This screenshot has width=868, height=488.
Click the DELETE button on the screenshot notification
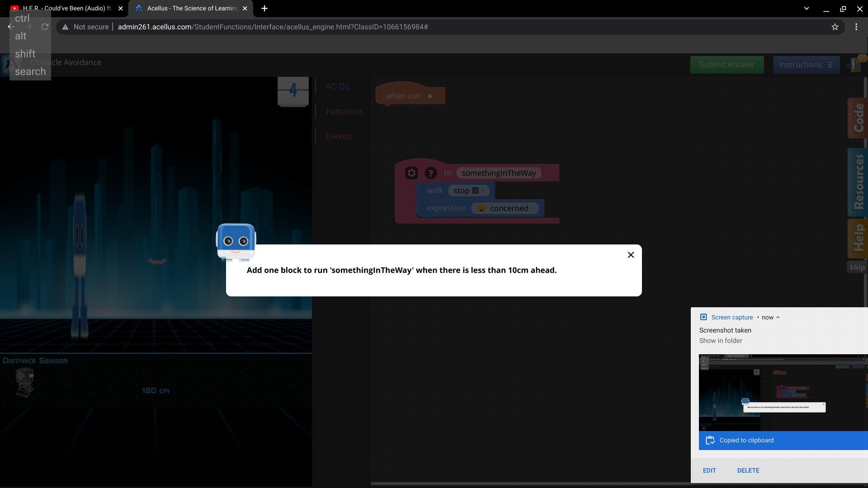click(x=748, y=470)
